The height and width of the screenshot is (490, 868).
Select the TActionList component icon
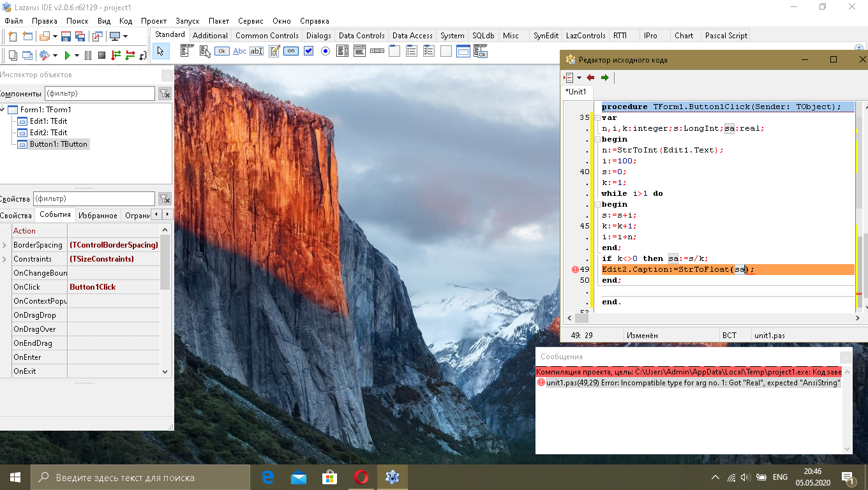481,51
